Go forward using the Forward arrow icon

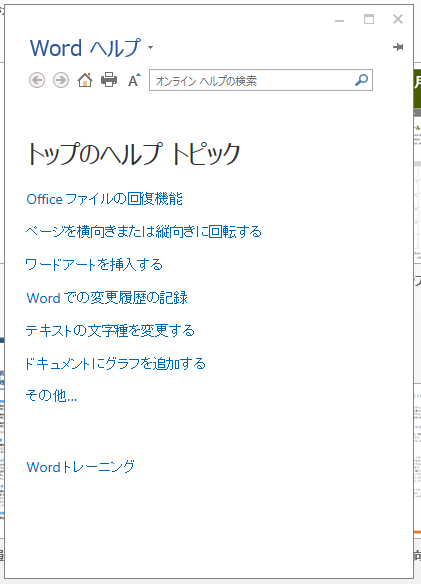61,80
